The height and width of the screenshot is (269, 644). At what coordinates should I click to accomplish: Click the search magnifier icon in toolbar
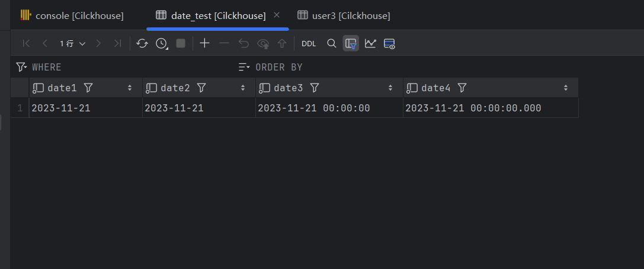(x=332, y=43)
